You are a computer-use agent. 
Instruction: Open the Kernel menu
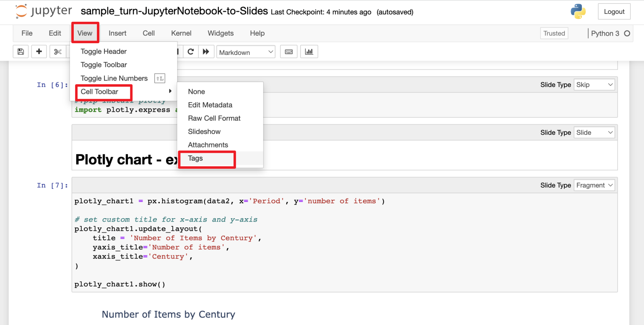[x=181, y=33]
